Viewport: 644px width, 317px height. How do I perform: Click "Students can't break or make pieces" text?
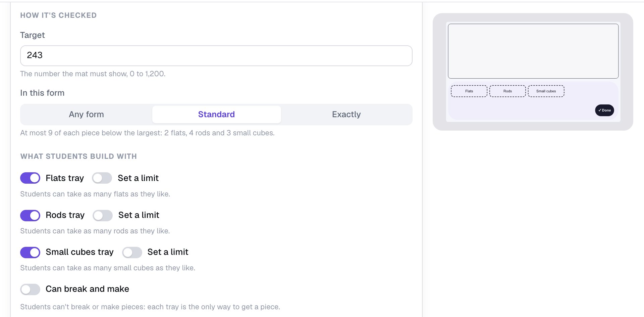[150, 307]
